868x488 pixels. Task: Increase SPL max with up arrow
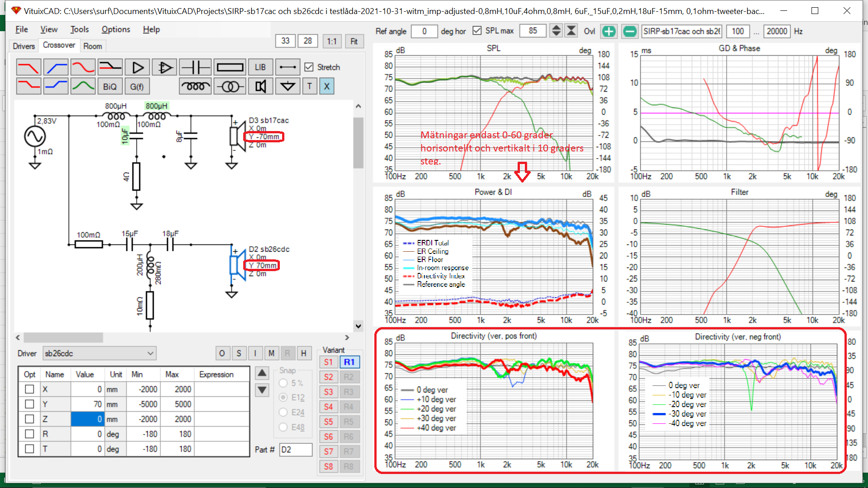click(557, 28)
